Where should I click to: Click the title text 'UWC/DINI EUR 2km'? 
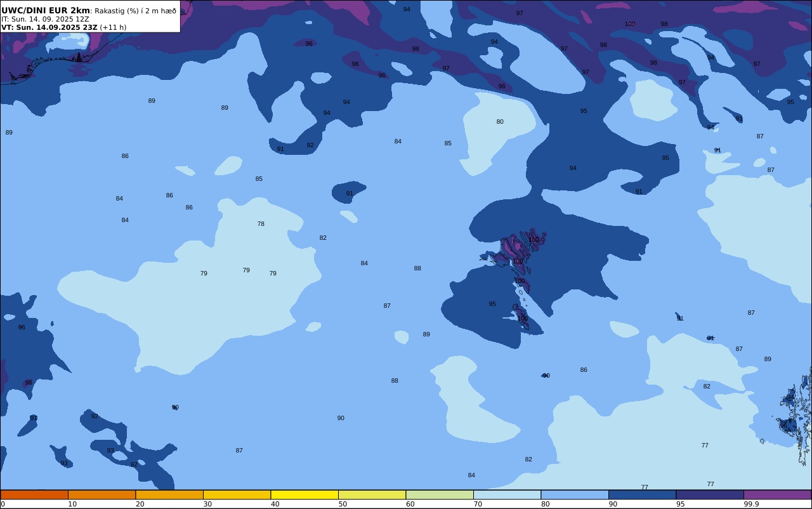pos(46,10)
